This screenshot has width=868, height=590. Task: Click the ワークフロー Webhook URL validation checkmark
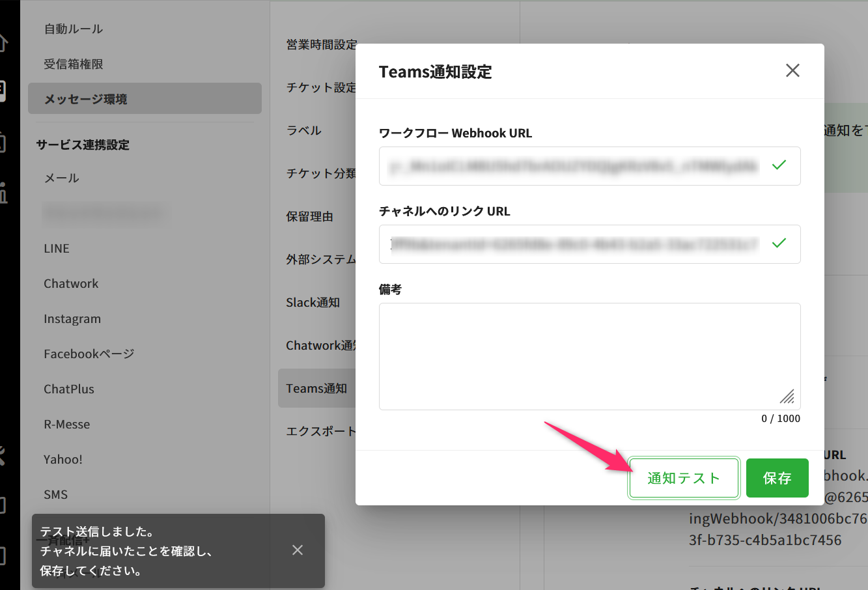click(x=779, y=165)
